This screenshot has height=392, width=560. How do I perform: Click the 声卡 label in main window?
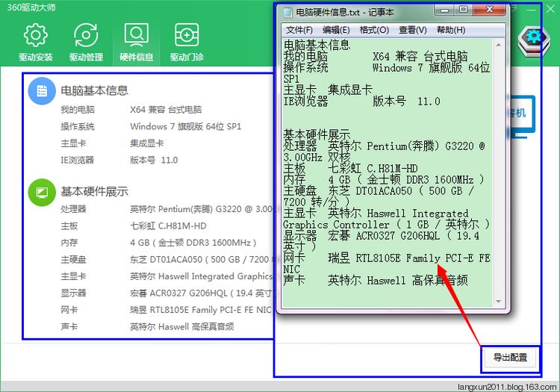click(69, 327)
